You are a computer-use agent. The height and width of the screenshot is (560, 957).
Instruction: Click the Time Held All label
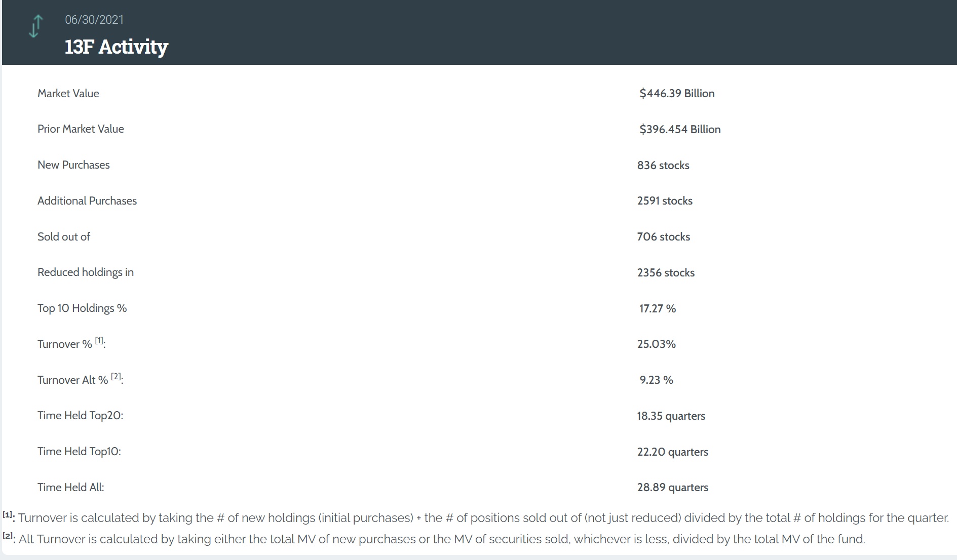(x=71, y=488)
